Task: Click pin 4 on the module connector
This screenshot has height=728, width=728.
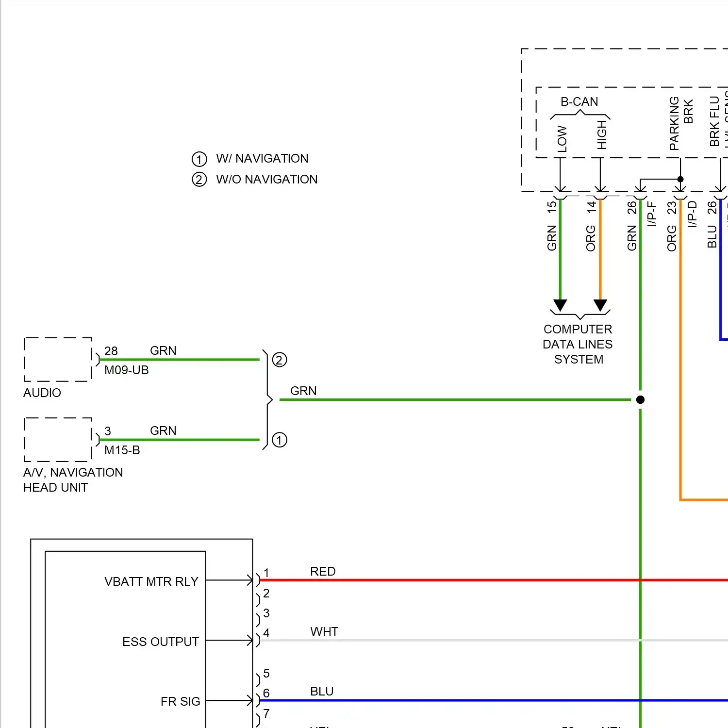Action: (x=266, y=633)
